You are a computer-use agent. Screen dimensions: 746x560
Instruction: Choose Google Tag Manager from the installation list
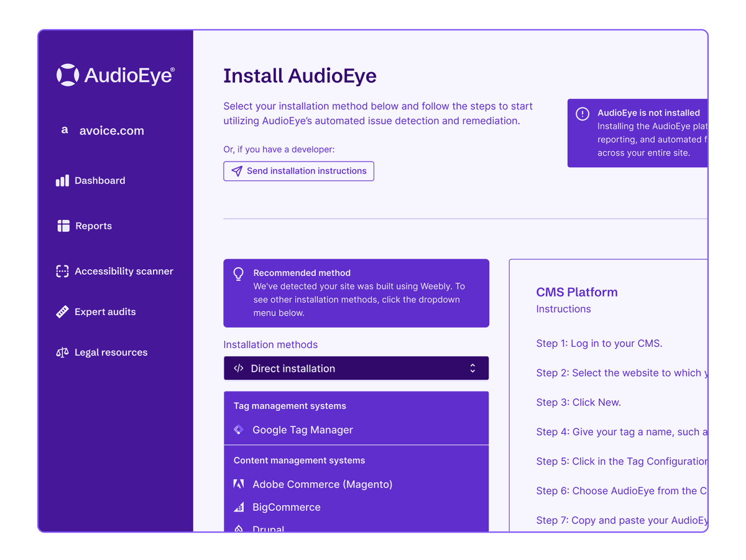(302, 429)
